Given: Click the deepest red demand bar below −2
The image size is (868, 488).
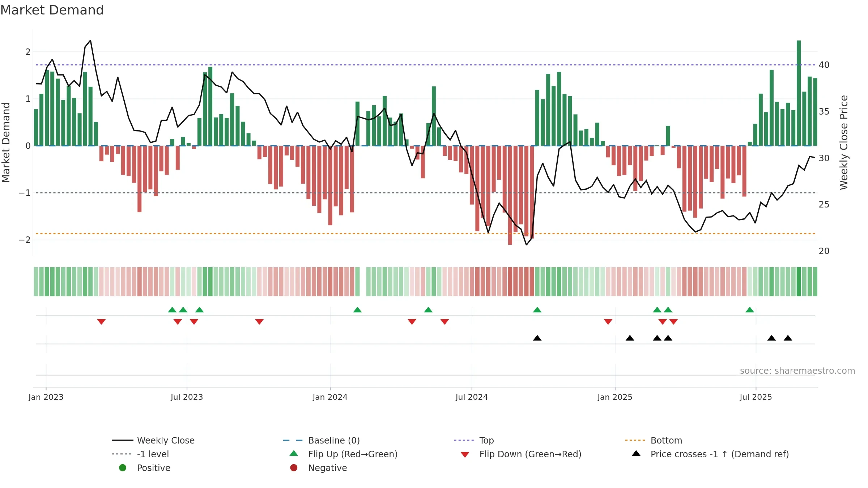Looking at the screenshot, I should pyautogui.click(x=510, y=195).
